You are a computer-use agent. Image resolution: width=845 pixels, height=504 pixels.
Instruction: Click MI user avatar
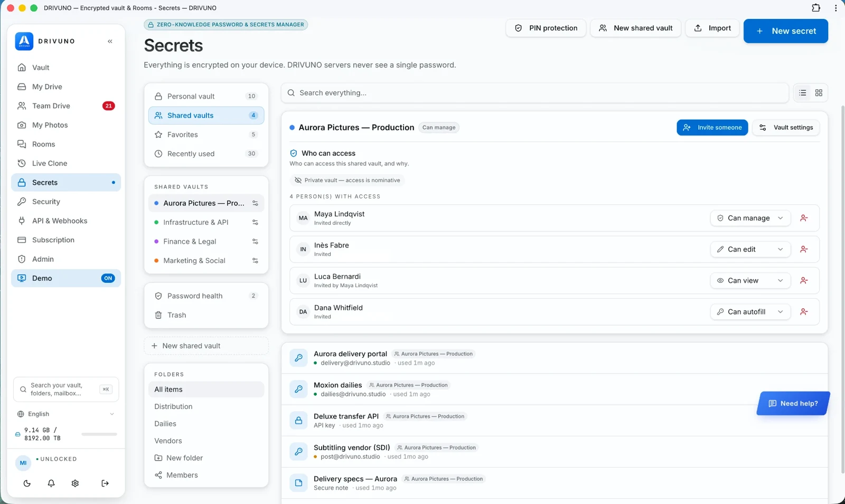click(23, 463)
